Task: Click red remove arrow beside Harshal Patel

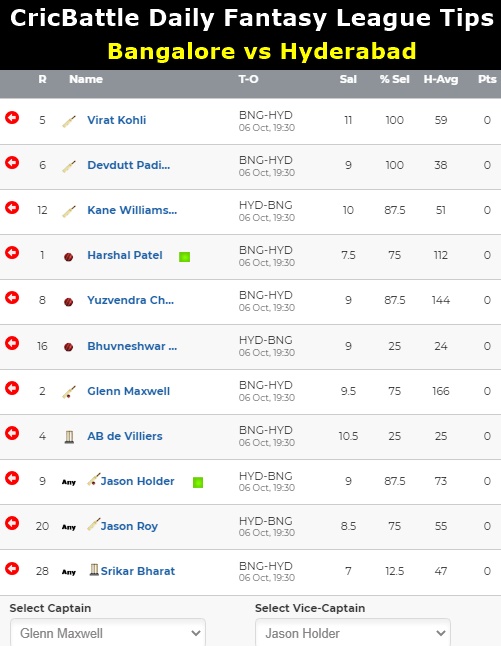Action: pos(12,252)
